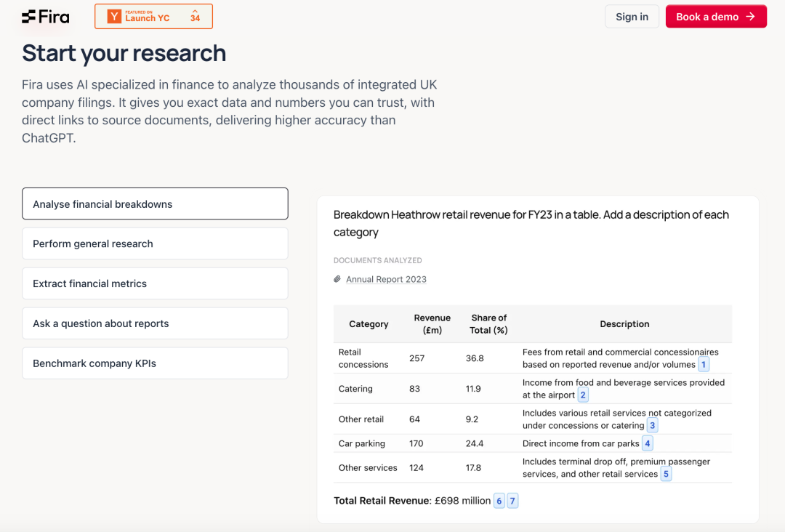Viewport: 785px width, 532px height.
Task: Switch to Perform general research
Action: click(x=155, y=243)
